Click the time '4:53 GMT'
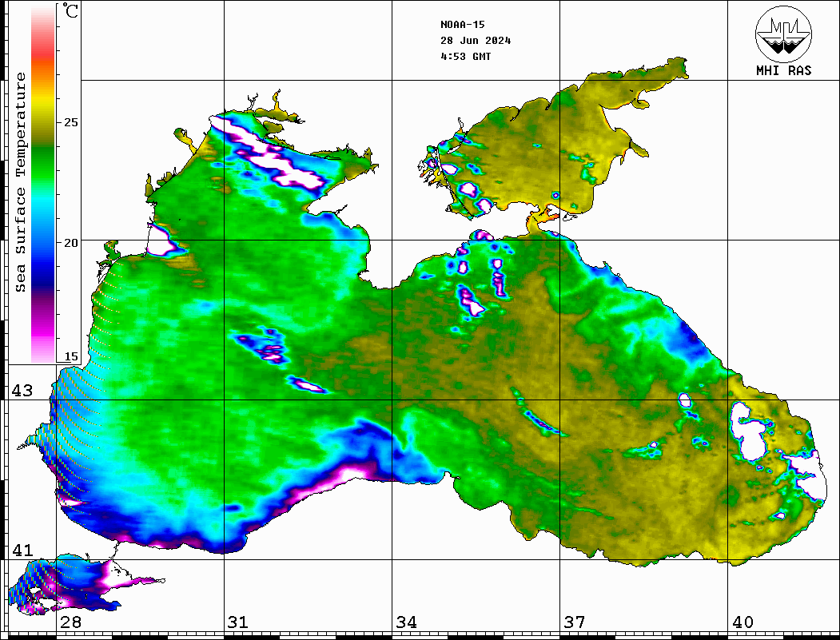This screenshot has width=840, height=640. tap(465, 56)
